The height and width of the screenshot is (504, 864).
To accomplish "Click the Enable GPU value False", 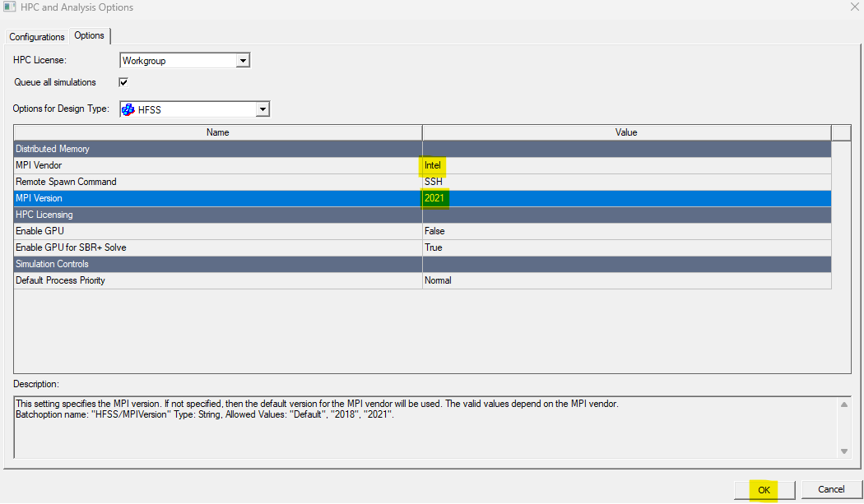I will point(434,231).
